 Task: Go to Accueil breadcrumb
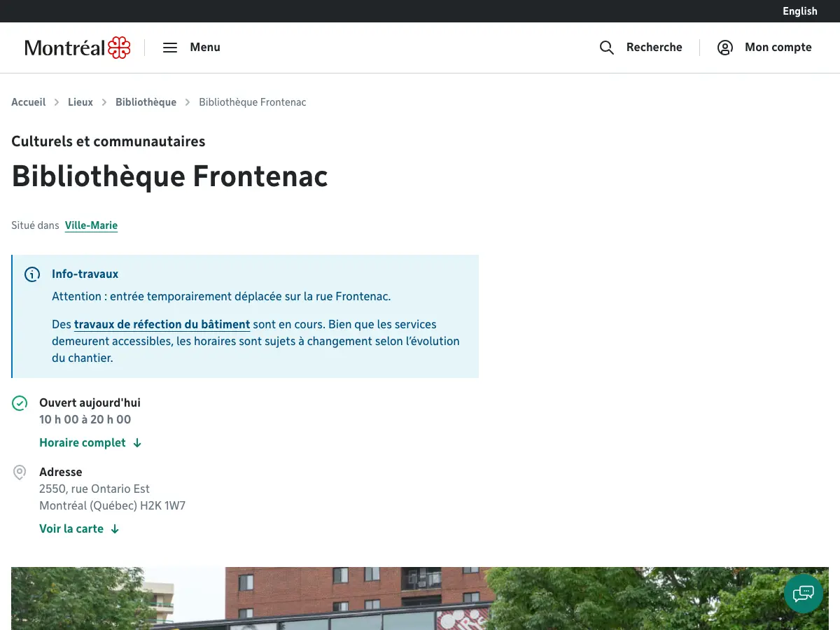tap(29, 102)
